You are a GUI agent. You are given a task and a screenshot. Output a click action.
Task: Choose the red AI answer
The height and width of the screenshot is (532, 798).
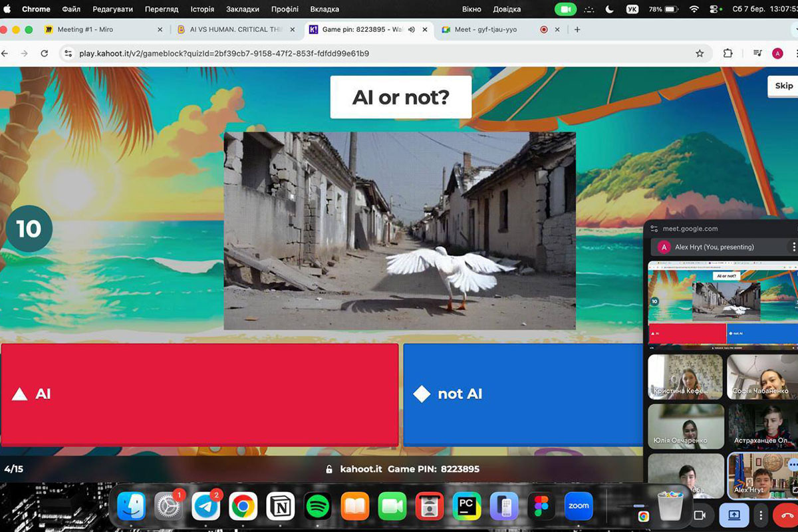point(199,394)
